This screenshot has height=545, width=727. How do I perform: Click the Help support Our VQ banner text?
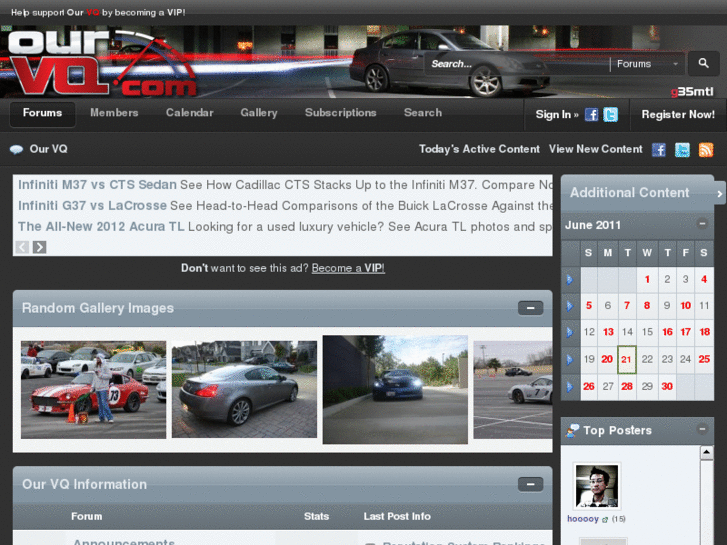98,13
